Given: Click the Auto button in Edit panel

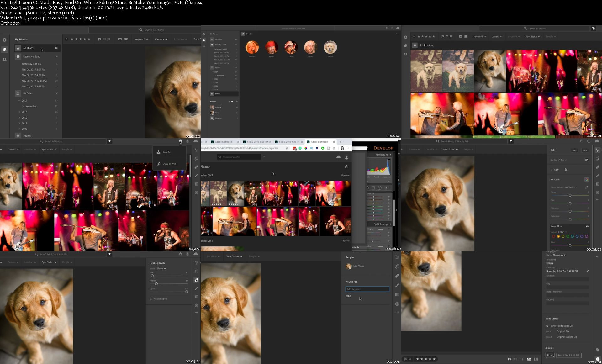Looking at the screenshot, I should (574, 150).
